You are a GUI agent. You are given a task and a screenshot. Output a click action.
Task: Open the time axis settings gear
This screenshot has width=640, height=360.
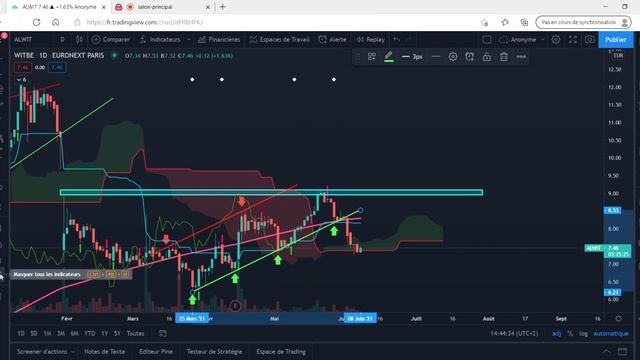coord(618,318)
